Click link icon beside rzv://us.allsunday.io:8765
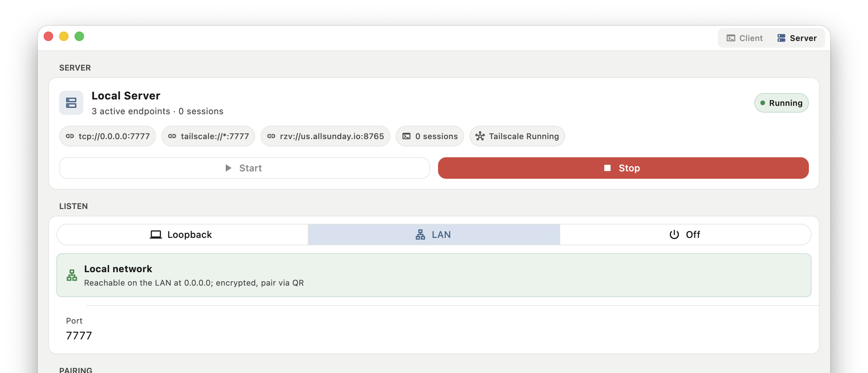 click(271, 136)
